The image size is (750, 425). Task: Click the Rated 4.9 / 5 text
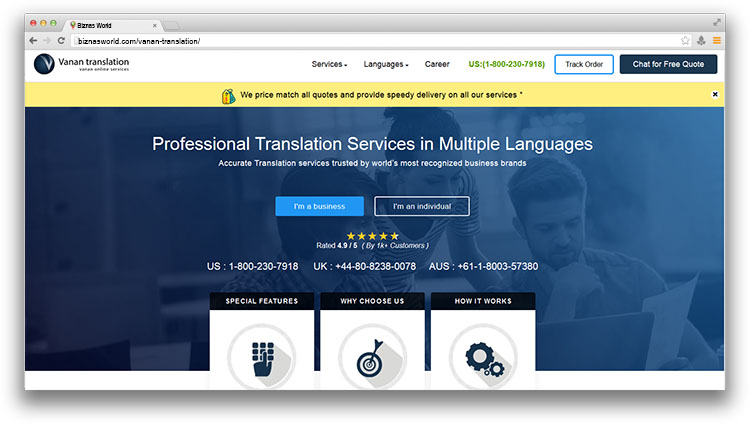click(337, 245)
